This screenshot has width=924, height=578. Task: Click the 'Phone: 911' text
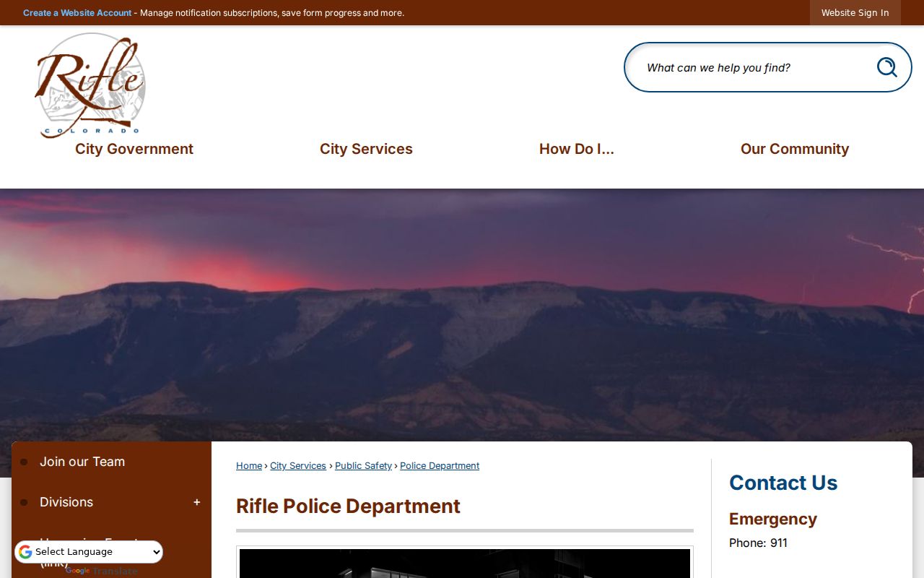758,543
